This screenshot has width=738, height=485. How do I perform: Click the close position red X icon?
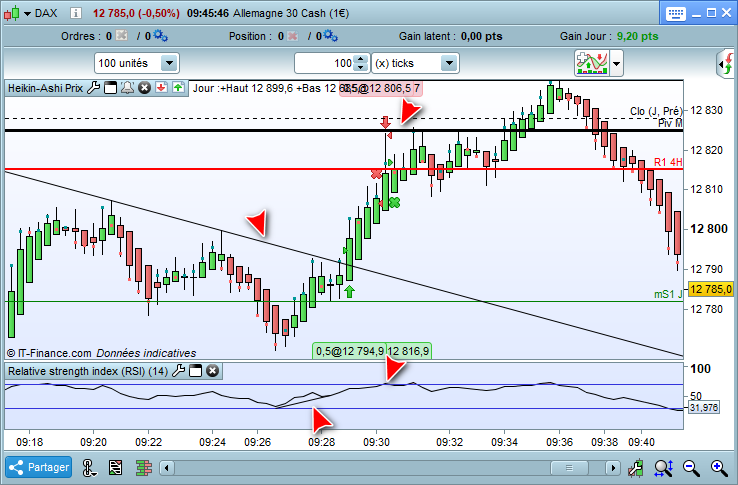point(292,36)
